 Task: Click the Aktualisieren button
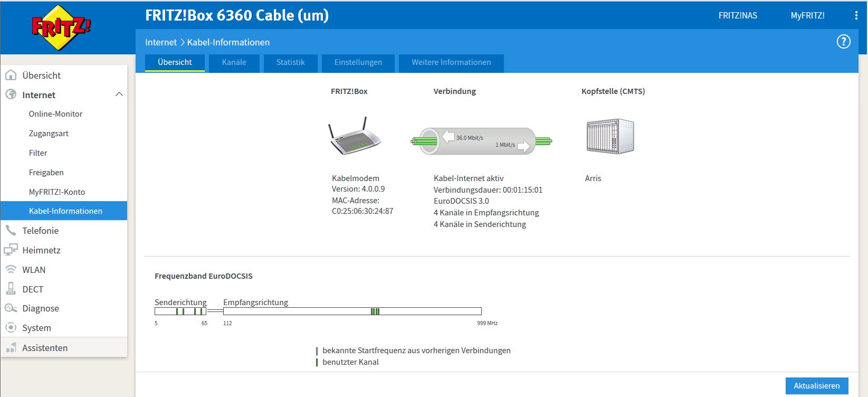[x=817, y=386]
